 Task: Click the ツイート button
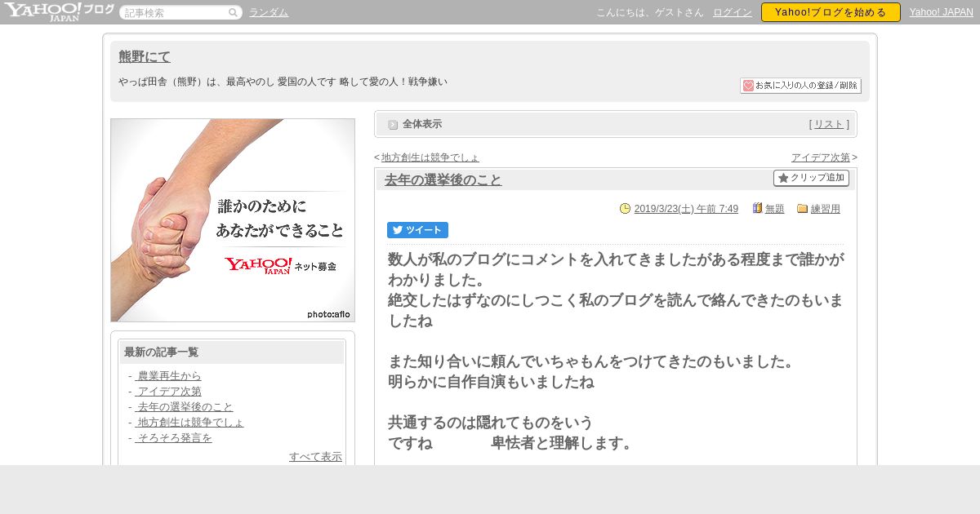(417, 230)
